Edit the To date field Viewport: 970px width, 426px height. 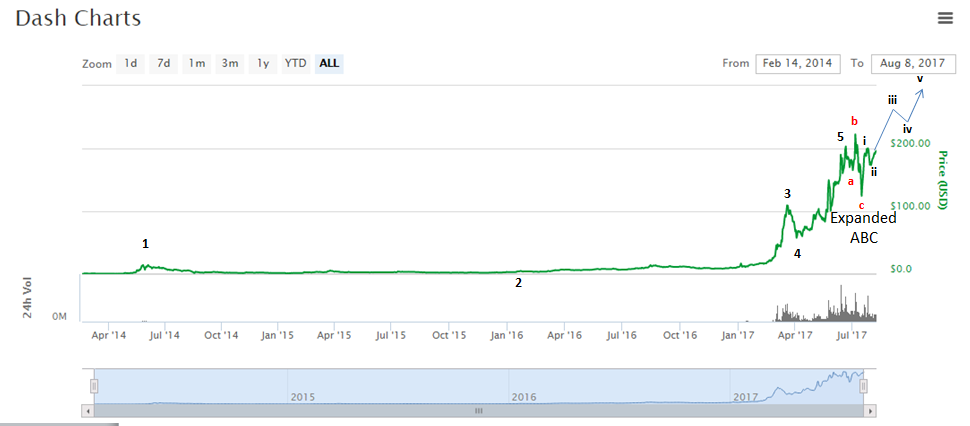coord(913,64)
